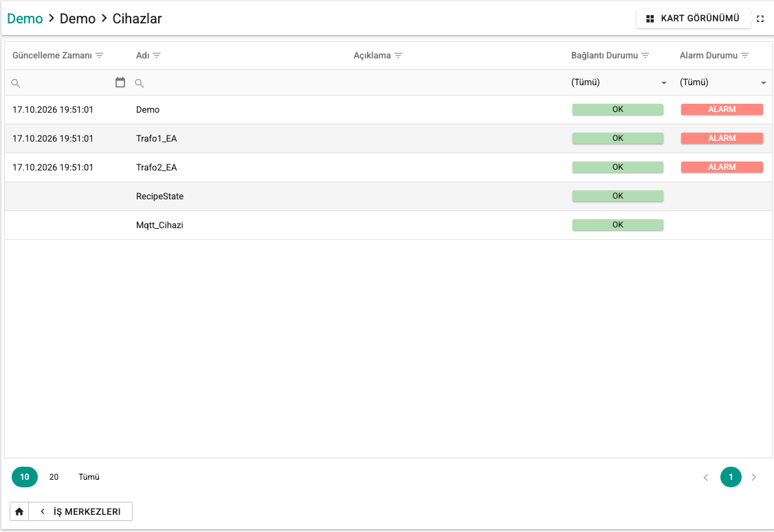Click OK status badge for Trafo1_EA
774x532 pixels.
617,138
